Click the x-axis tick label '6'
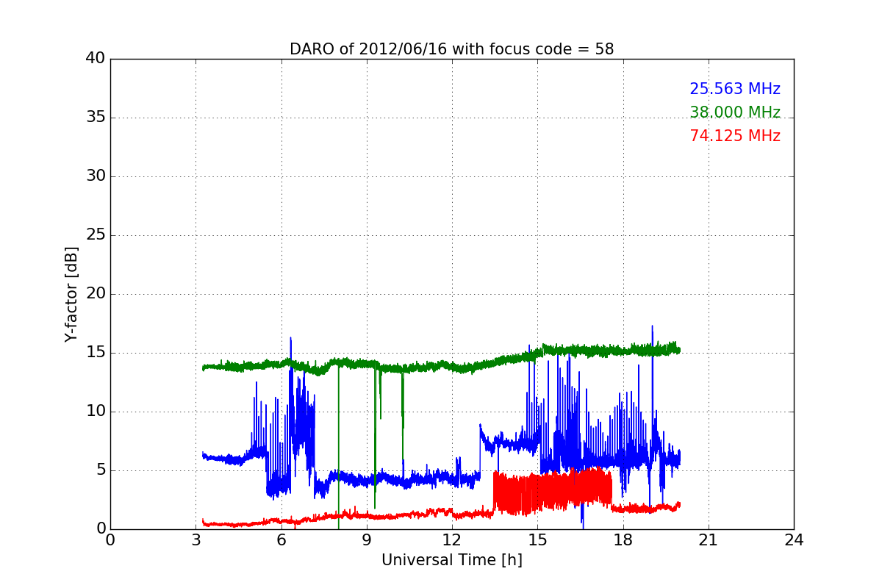Screen dimensions: 882x588 (281, 540)
